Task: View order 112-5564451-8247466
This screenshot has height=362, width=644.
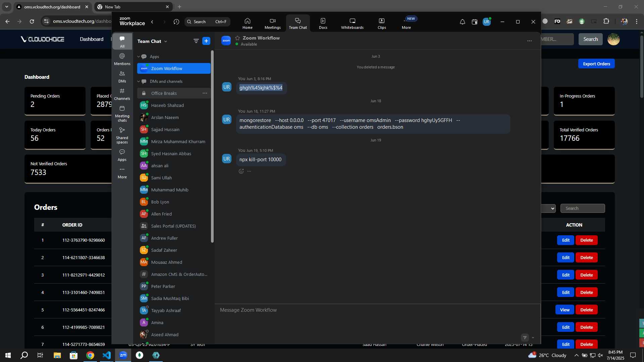Action: pos(565,310)
